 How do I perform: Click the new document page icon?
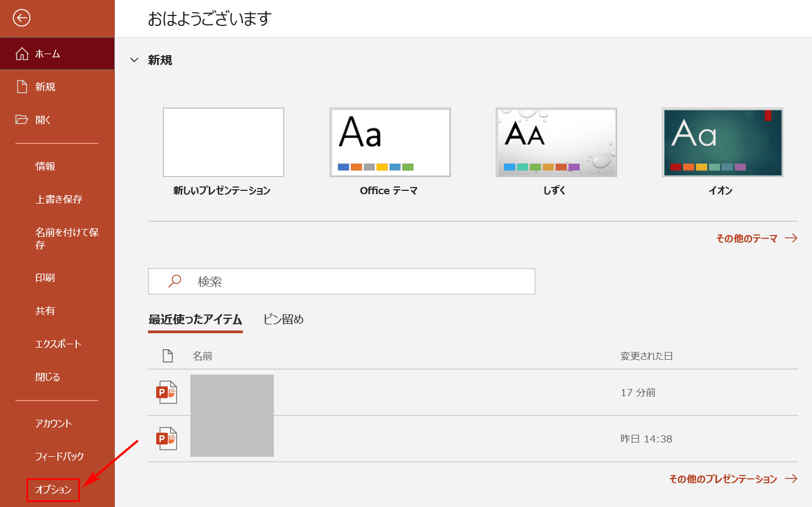(22, 87)
